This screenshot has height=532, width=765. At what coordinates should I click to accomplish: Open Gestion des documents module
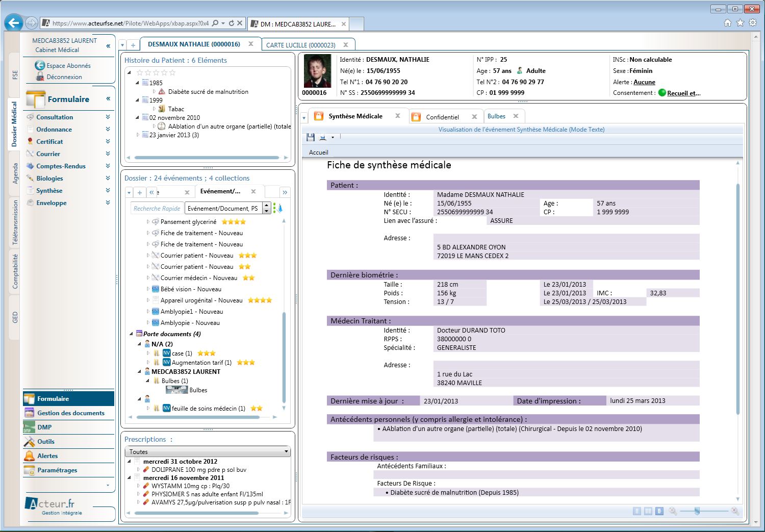point(70,413)
